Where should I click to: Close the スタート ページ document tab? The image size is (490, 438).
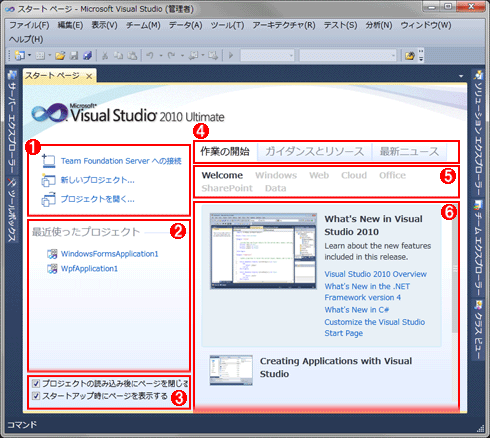click(x=89, y=76)
